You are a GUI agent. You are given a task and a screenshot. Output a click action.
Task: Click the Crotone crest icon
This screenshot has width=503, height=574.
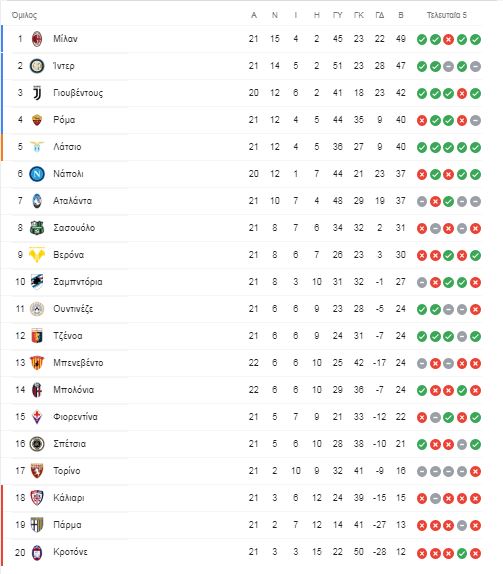[x=37, y=552]
